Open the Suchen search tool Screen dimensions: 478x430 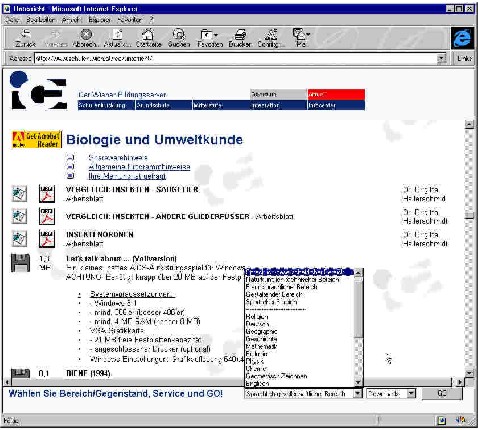coord(179,38)
